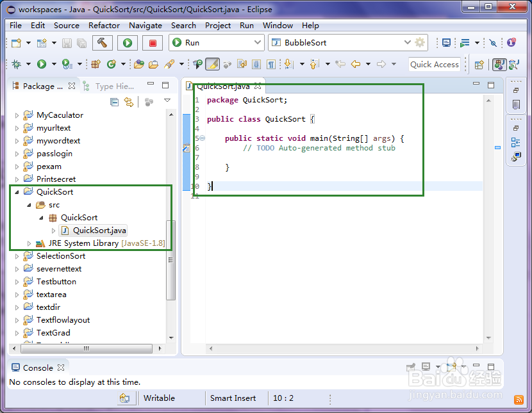The width and height of the screenshot is (532, 413).
Task: Switch to Debug perspective button
Action: [x=514, y=65]
